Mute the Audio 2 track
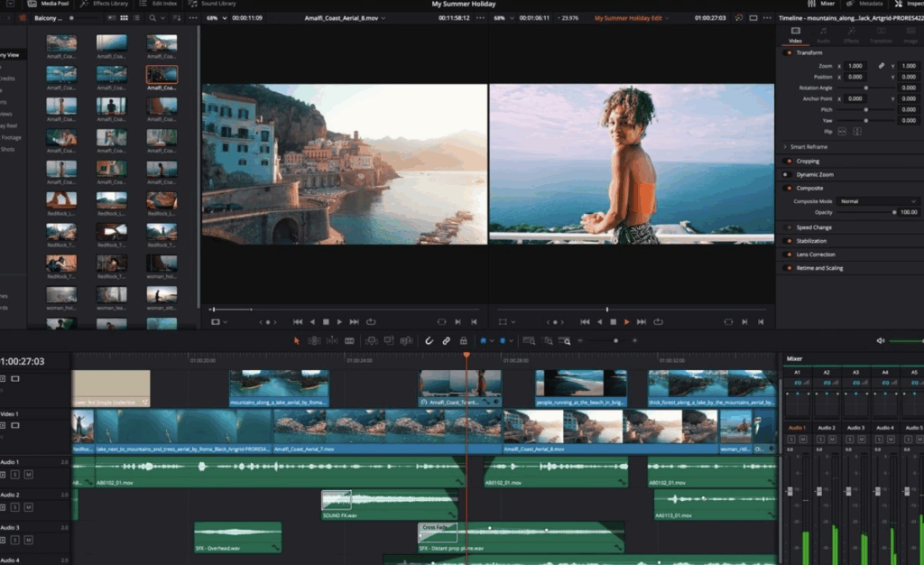This screenshot has height=565, width=924. pos(28,507)
